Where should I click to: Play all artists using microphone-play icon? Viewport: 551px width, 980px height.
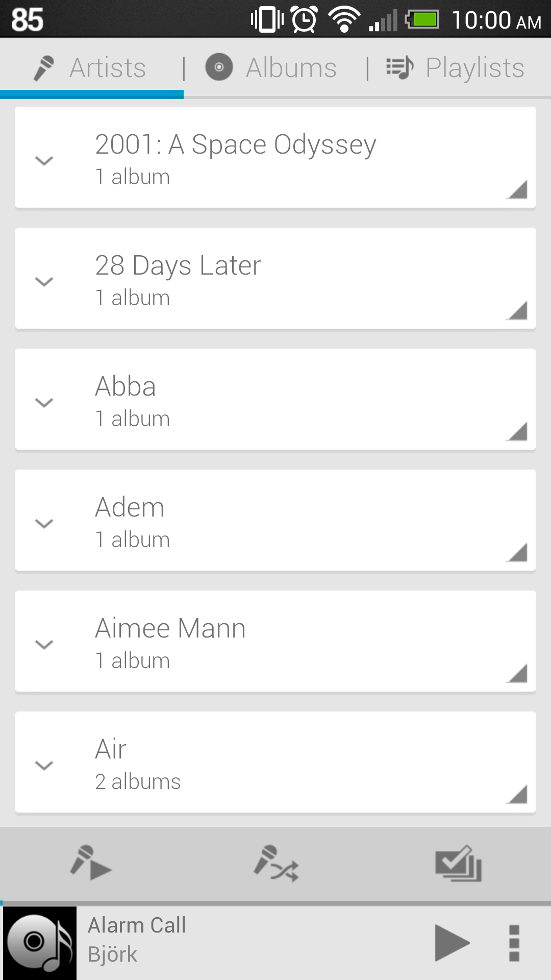91,863
